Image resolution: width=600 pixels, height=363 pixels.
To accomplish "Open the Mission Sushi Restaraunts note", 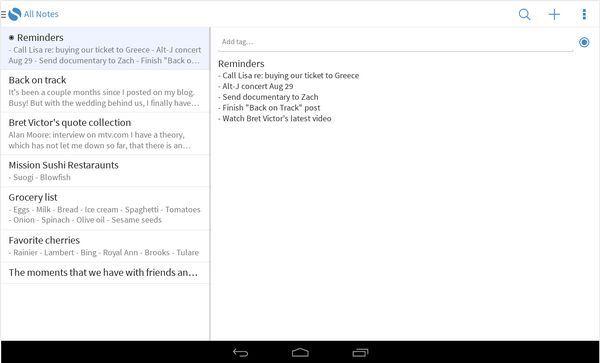I will pyautogui.click(x=105, y=171).
